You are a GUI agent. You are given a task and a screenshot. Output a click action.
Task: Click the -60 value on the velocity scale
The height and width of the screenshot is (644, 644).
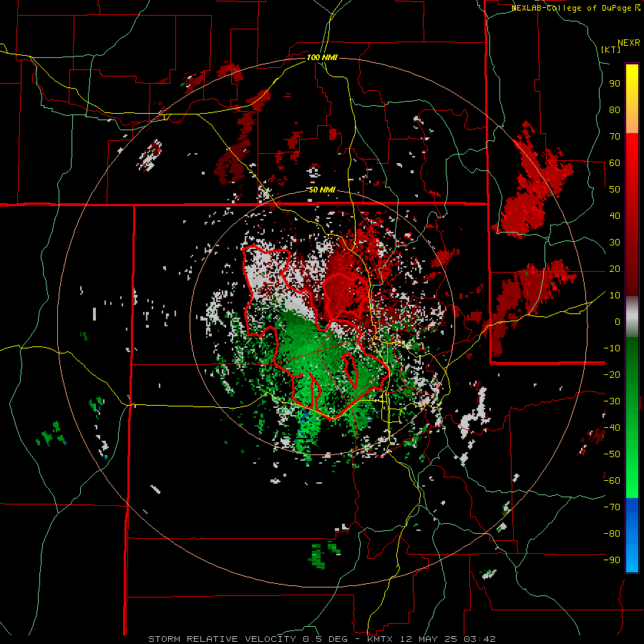tap(612, 481)
